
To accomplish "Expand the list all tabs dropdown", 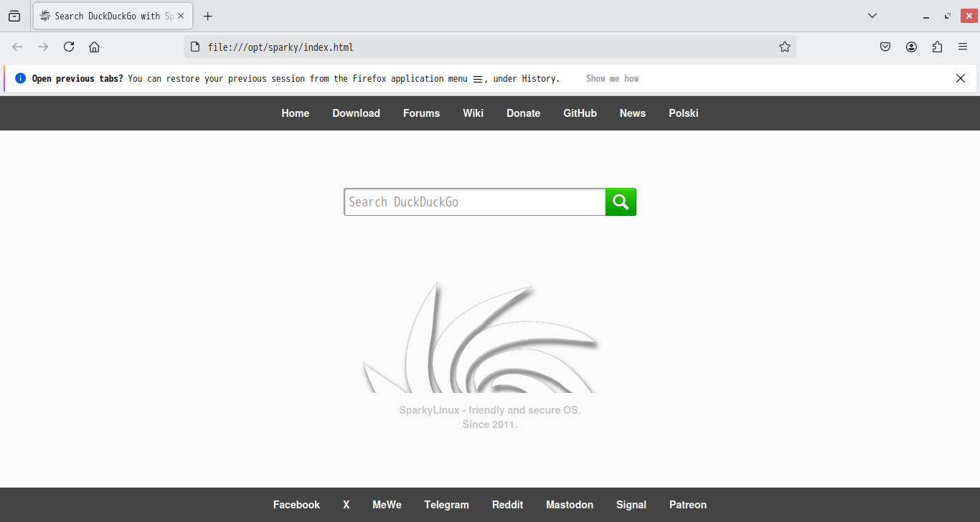I will point(872,16).
